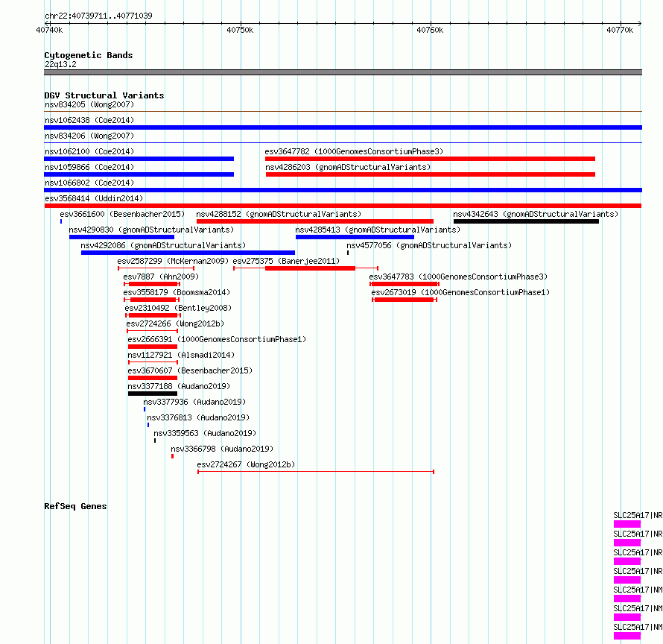Click the 40760k ruler tick label
663x644 pixels.
click(x=430, y=30)
